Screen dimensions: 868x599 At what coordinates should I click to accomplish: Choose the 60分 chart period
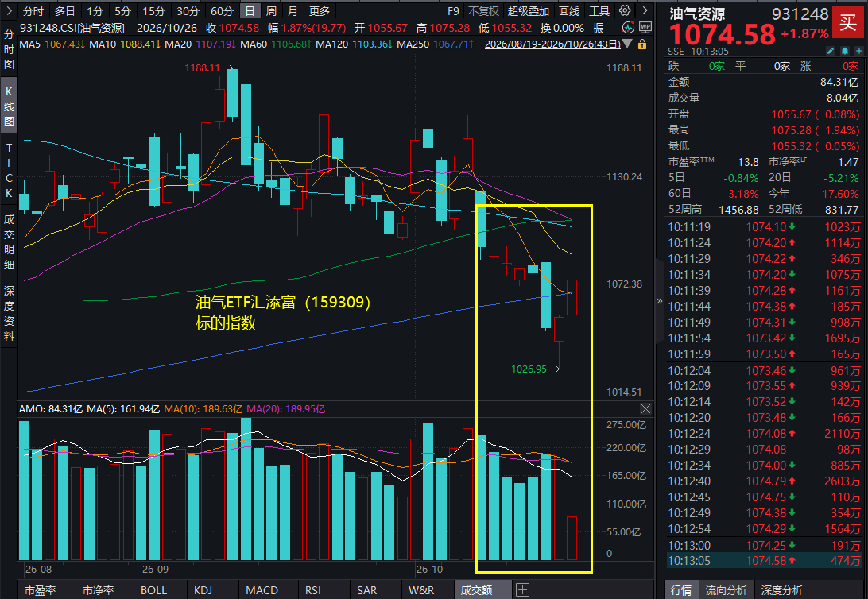point(222,11)
